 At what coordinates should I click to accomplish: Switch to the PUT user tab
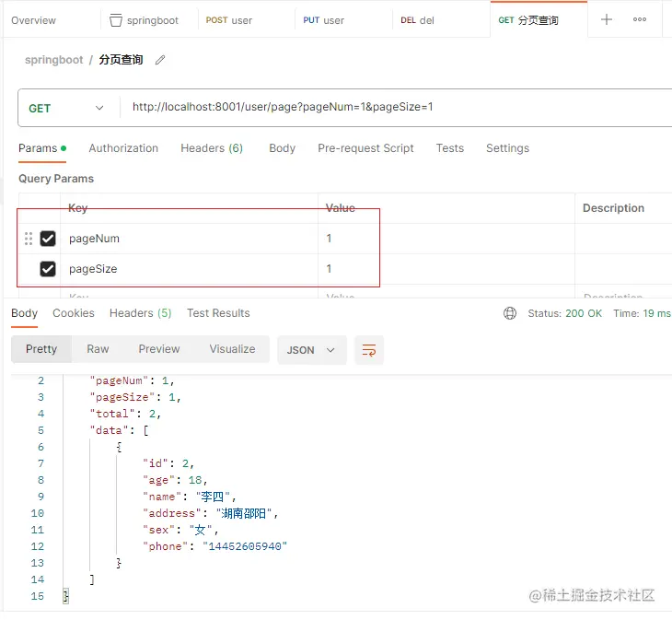click(x=323, y=20)
